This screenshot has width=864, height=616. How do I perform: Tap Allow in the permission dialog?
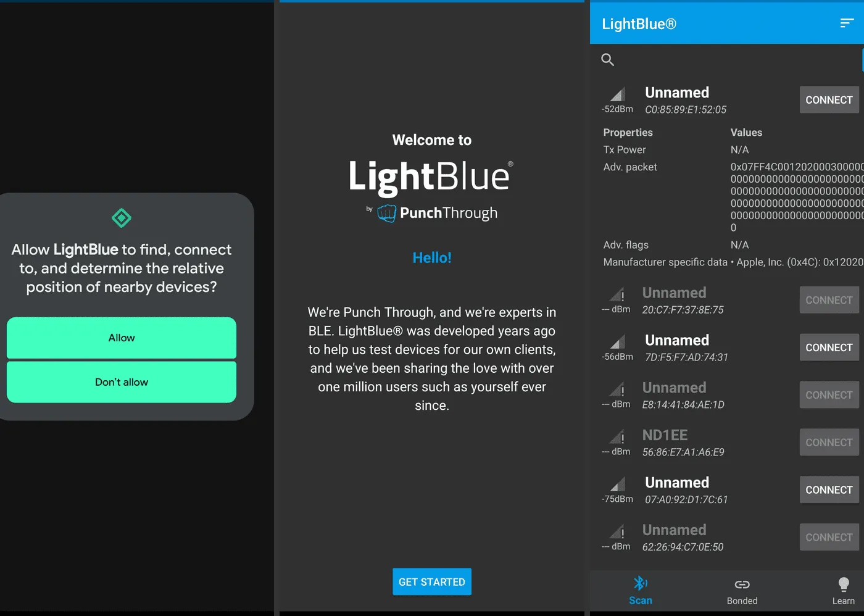[x=121, y=338]
